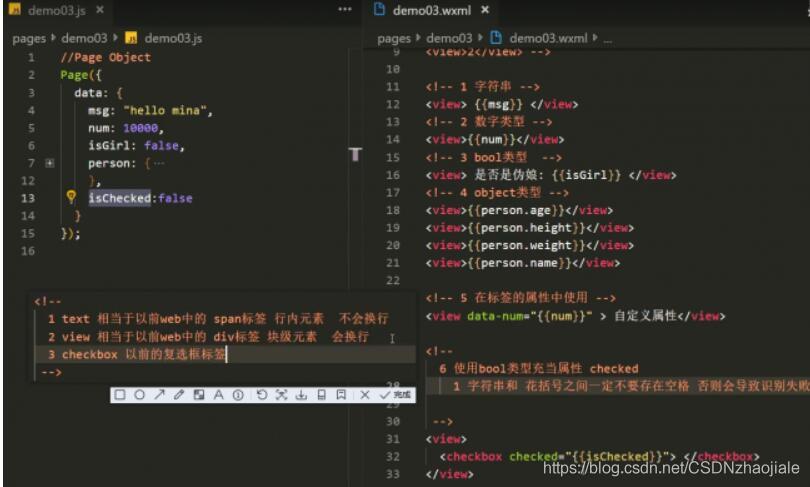Click the {{isGirl}} expression on line 16
Screen dimensions: 810x487
coord(586,175)
